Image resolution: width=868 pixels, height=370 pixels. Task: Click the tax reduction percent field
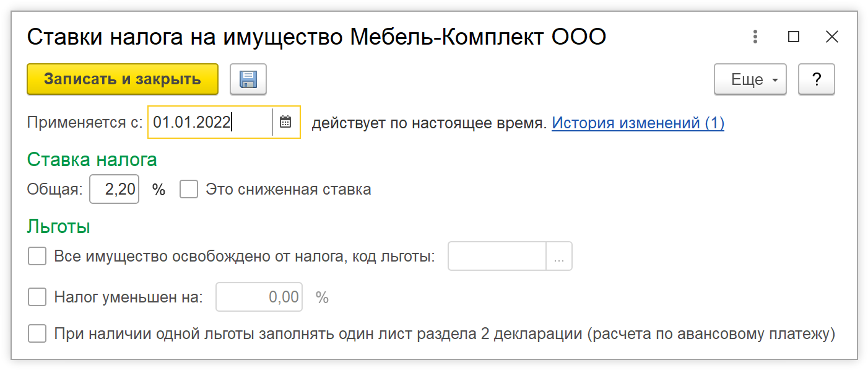click(x=259, y=297)
